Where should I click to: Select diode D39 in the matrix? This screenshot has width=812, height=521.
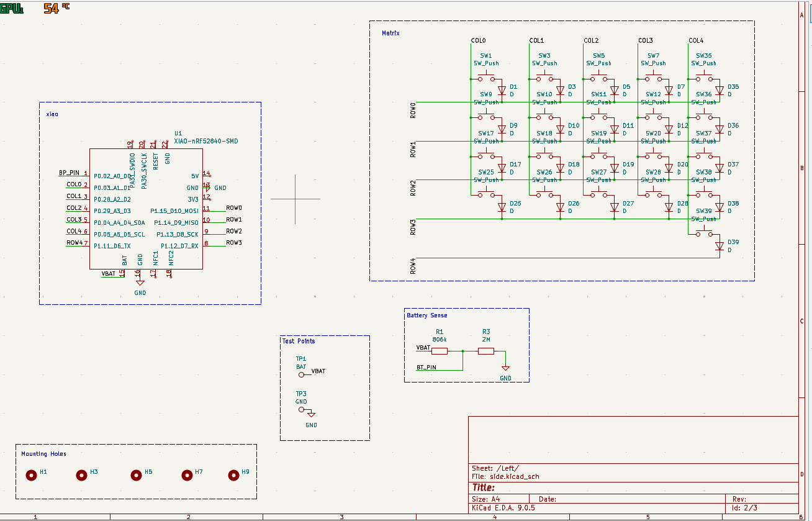tap(720, 247)
